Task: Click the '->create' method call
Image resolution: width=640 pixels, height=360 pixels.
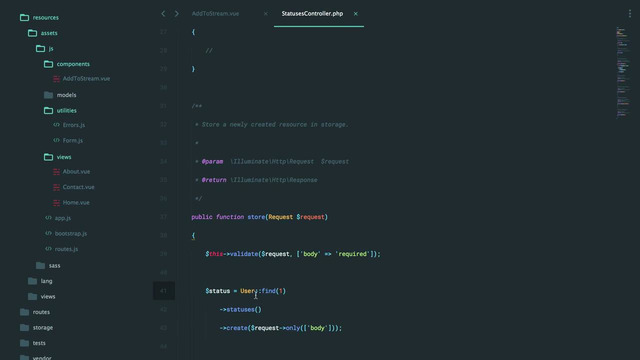Action: 233,328
